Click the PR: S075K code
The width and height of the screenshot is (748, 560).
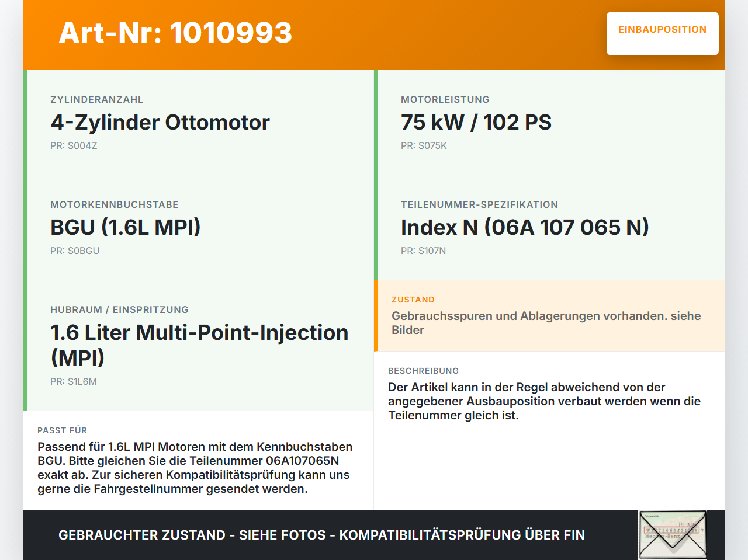424,145
